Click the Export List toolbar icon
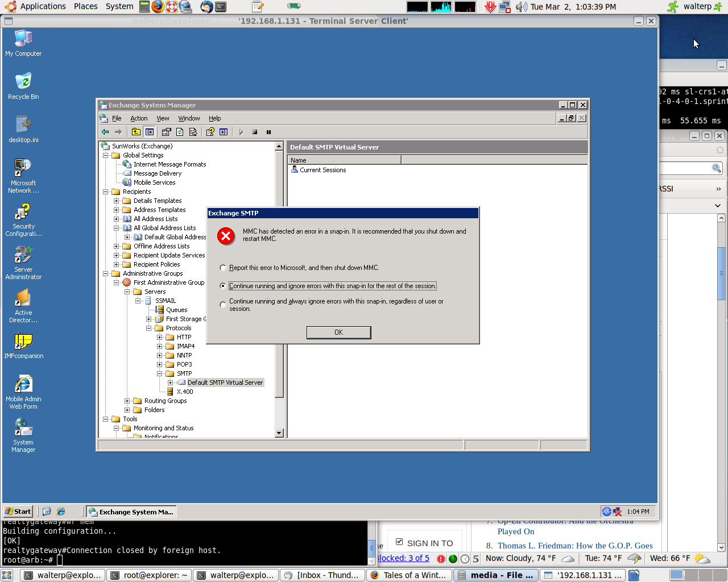The width and height of the screenshot is (728, 582). 193,132
